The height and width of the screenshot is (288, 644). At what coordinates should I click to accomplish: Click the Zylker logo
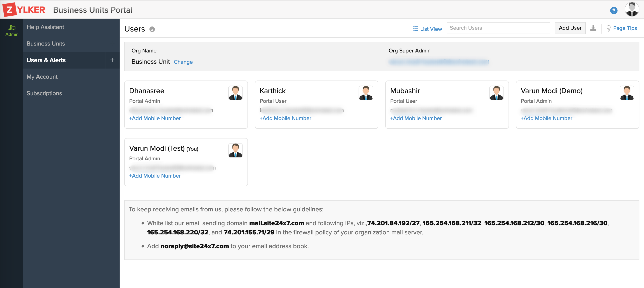(x=24, y=9)
